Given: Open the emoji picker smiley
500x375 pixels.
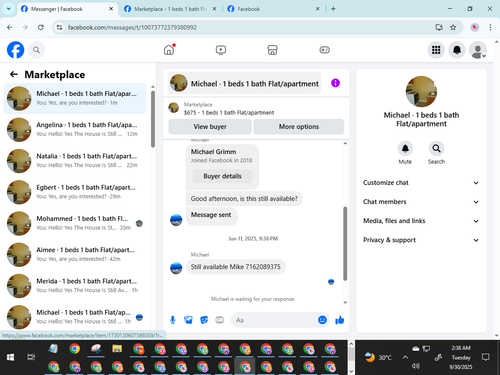Looking at the screenshot, I should click(x=322, y=320).
